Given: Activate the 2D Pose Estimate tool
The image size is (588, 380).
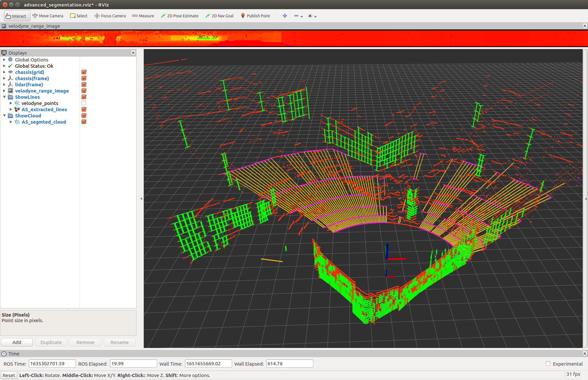Looking at the screenshot, I should point(179,16).
